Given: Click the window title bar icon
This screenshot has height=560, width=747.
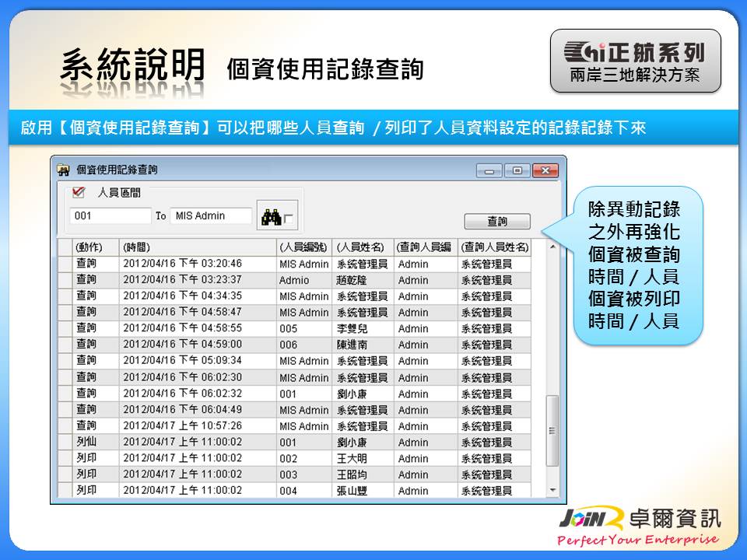Looking at the screenshot, I should (63, 170).
